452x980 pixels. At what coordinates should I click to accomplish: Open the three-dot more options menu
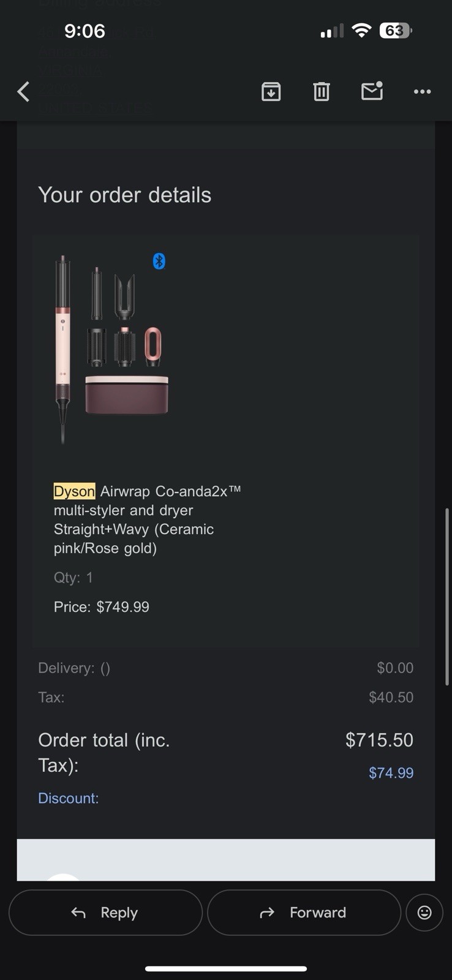click(x=422, y=92)
